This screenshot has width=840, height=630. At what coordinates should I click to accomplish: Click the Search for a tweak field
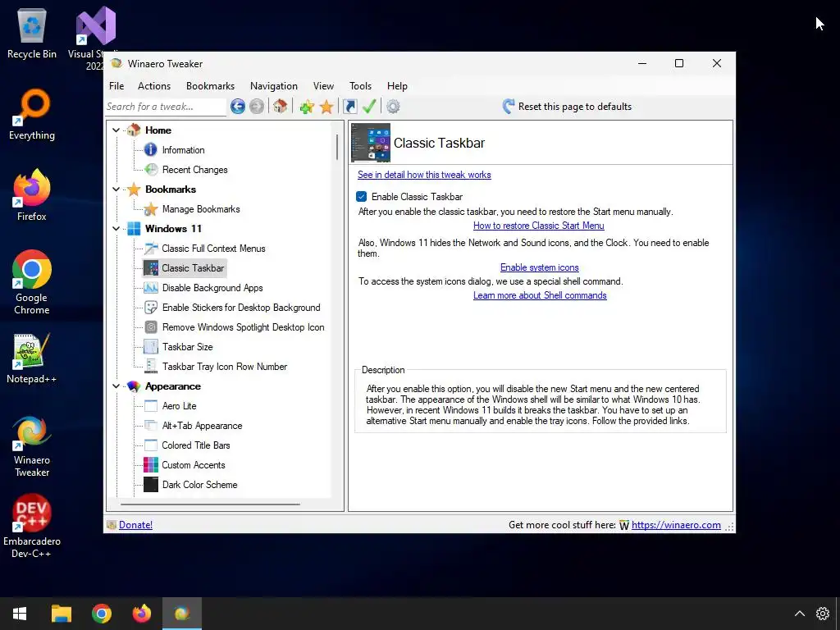166,107
